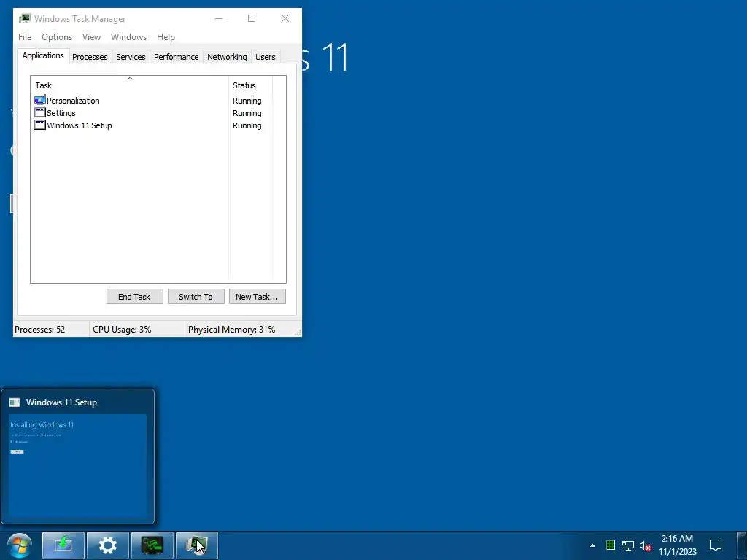The image size is (747, 560).
Task: Open the Start menu orb
Action: coord(20,545)
